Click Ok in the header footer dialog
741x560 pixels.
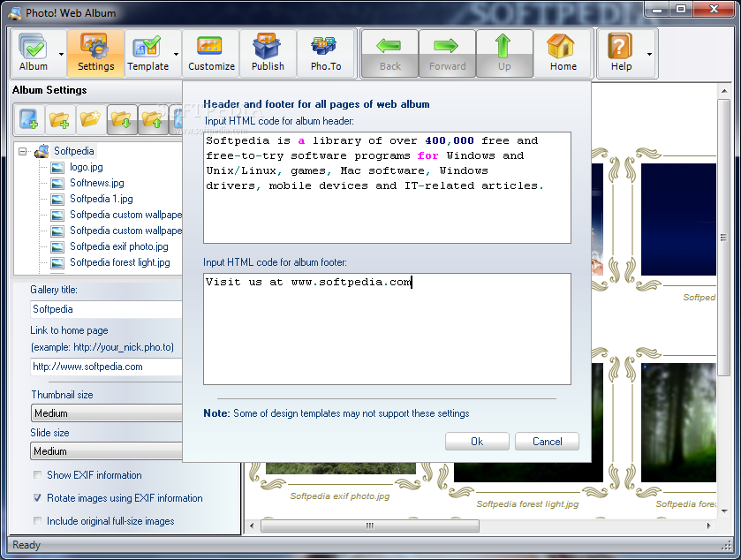477,442
